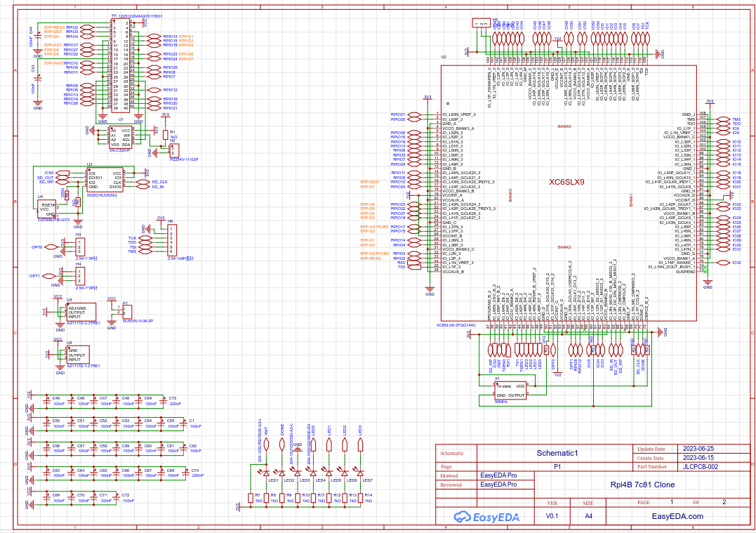Select the WJ500V-5.08-2P connector label
Image resolution: width=756 pixels, height=533 pixels.
point(138,321)
